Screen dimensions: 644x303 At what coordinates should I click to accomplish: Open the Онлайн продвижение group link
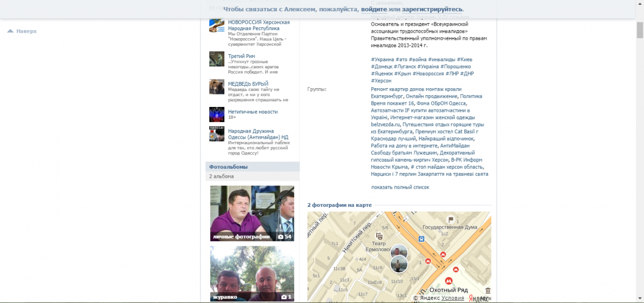click(431, 96)
